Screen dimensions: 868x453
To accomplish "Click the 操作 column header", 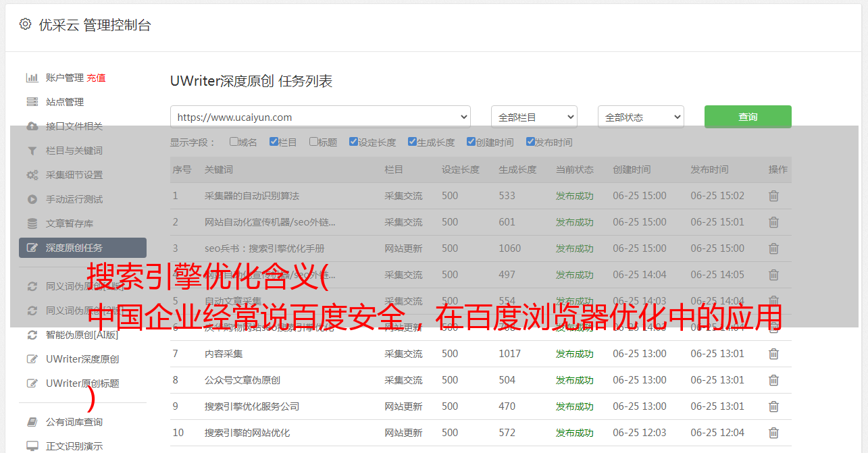I will [x=778, y=169].
